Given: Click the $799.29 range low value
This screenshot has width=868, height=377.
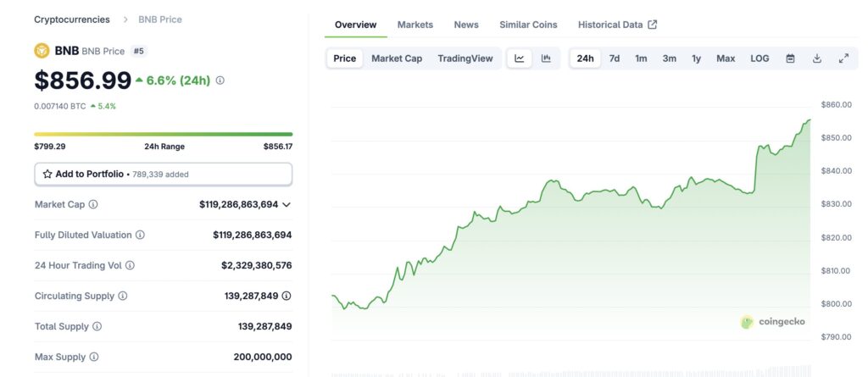Looking at the screenshot, I should (x=50, y=147).
